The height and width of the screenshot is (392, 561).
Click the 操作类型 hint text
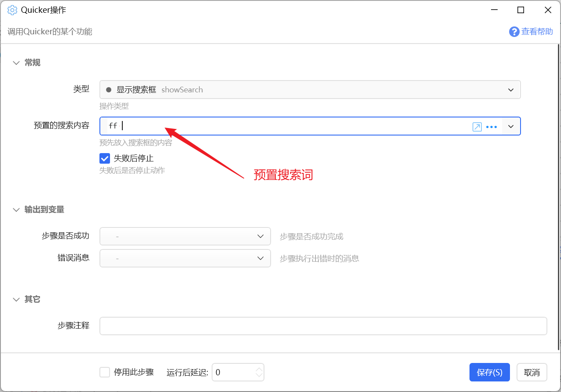114,106
